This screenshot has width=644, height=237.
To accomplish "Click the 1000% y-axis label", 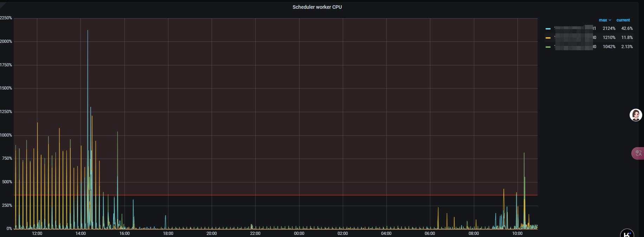I will (6, 135).
